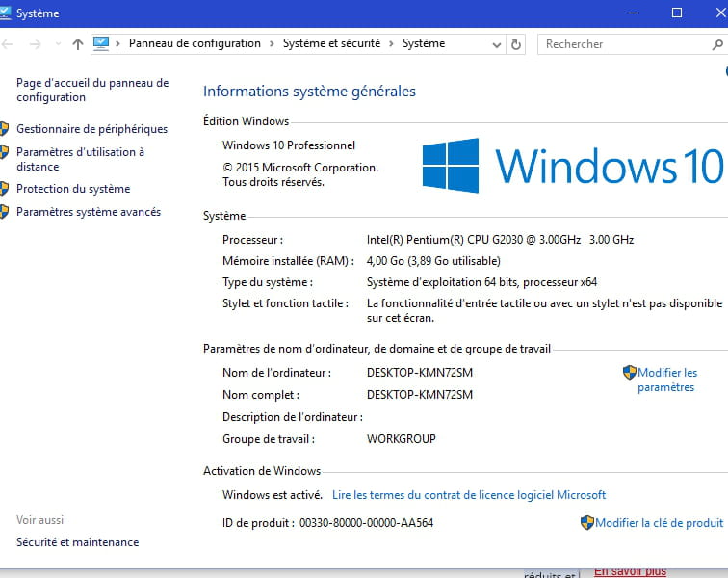Expand chevron before Panneau de configuration
This screenshot has width=728, height=578.
117,43
